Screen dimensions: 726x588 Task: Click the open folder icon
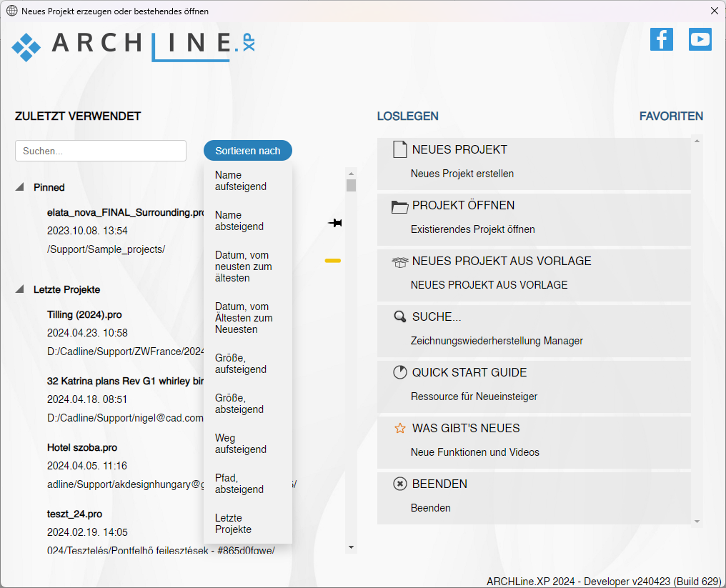pos(399,206)
